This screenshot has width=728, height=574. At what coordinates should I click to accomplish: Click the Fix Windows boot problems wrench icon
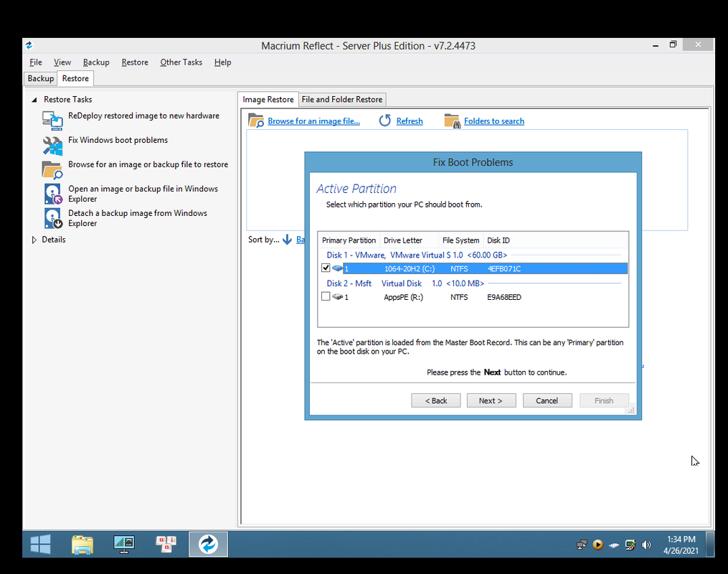pyautogui.click(x=52, y=146)
